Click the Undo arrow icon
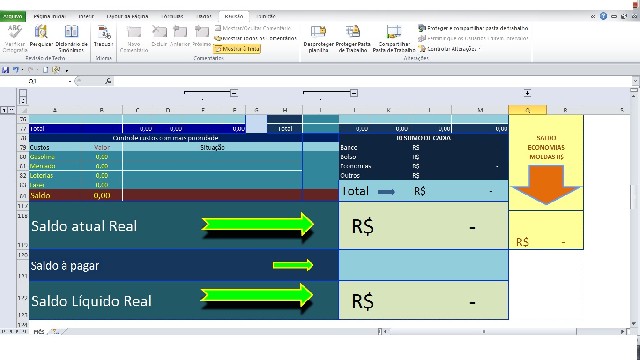 pos(15,70)
